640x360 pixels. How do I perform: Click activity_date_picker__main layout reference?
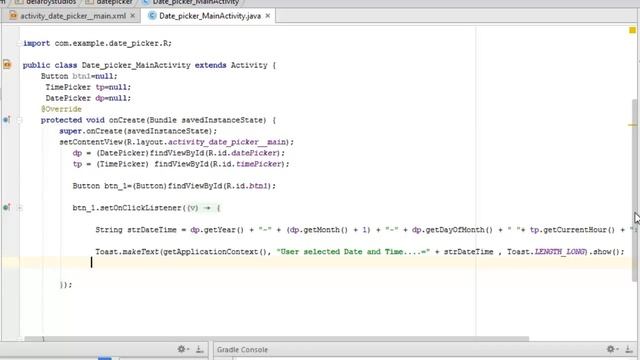pos(227,142)
